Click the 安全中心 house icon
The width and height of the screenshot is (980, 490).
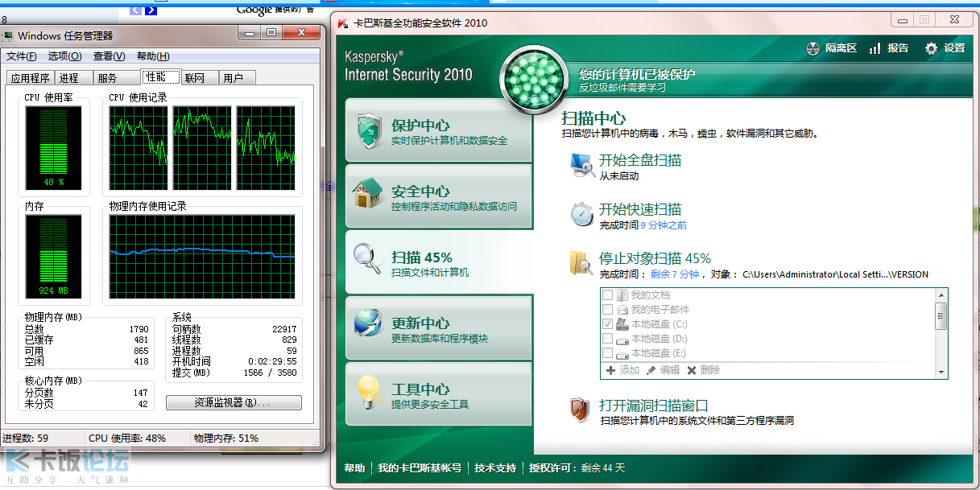point(367,194)
